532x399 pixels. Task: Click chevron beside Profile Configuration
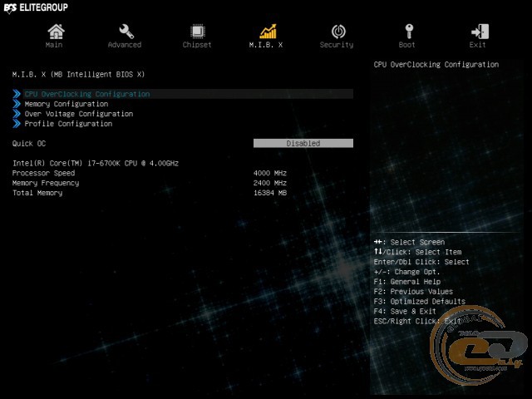click(17, 124)
